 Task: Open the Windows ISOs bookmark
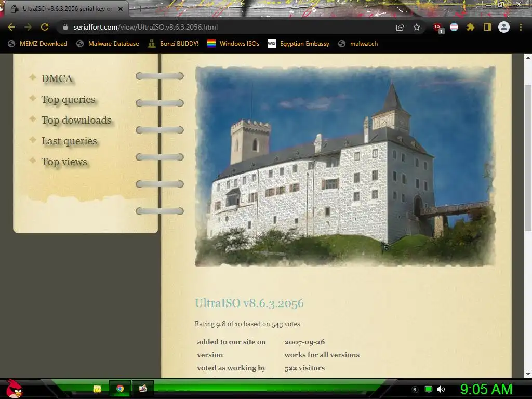[233, 44]
